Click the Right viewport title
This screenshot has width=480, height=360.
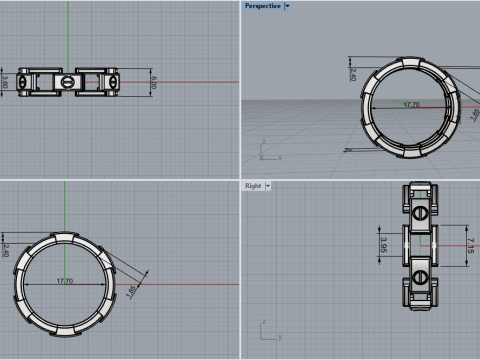[253, 186]
